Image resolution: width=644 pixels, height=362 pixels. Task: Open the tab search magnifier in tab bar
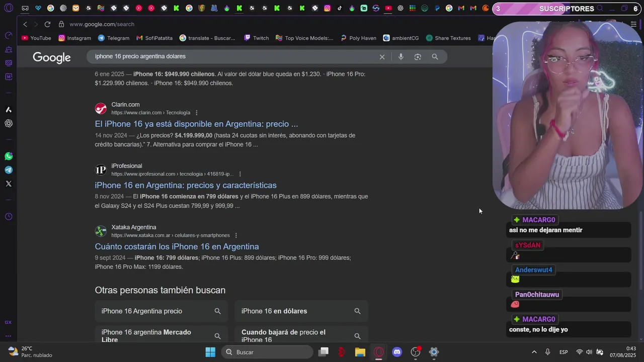(x=600, y=9)
